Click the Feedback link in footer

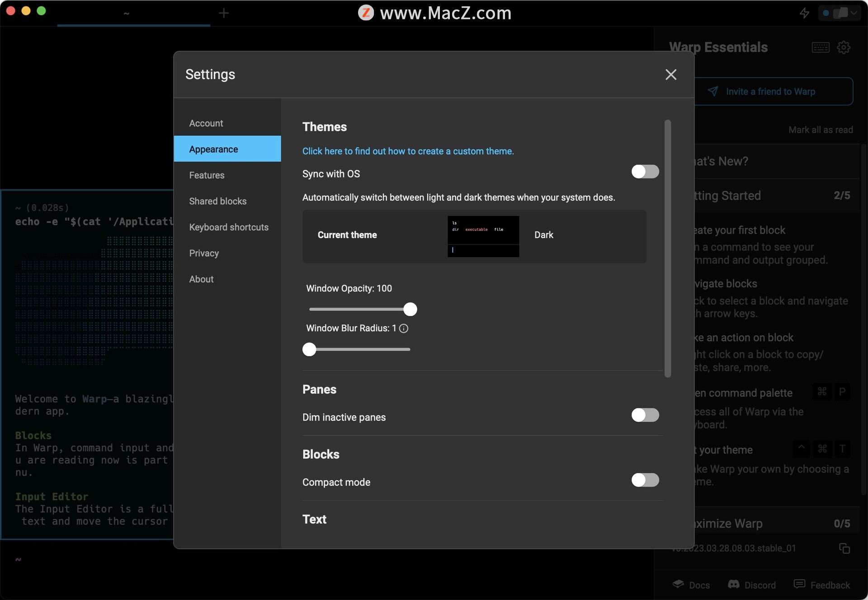pyautogui.click(x=822, y=585)
